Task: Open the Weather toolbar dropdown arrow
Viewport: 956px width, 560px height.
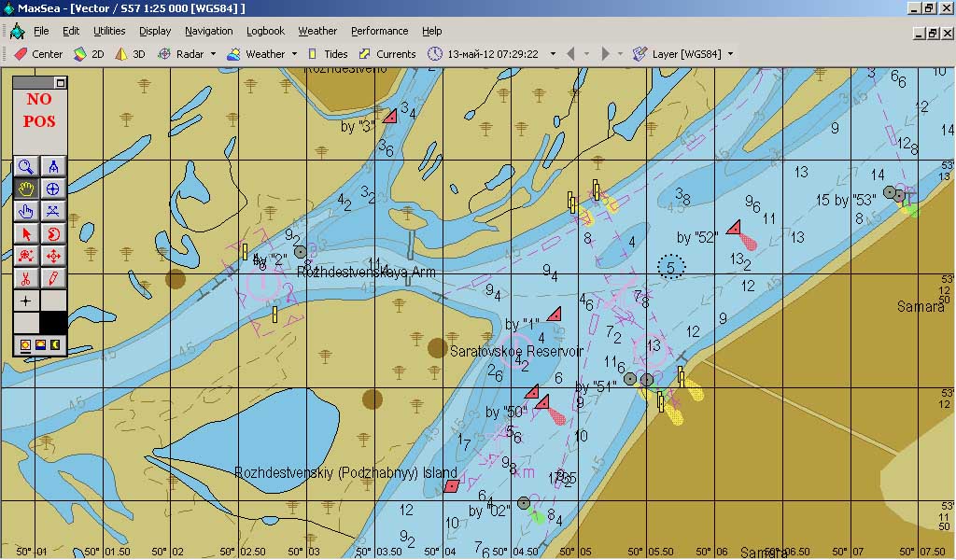Action: (294, 54)
